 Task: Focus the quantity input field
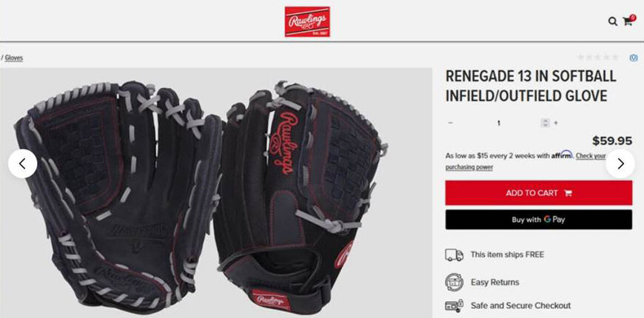499,123
